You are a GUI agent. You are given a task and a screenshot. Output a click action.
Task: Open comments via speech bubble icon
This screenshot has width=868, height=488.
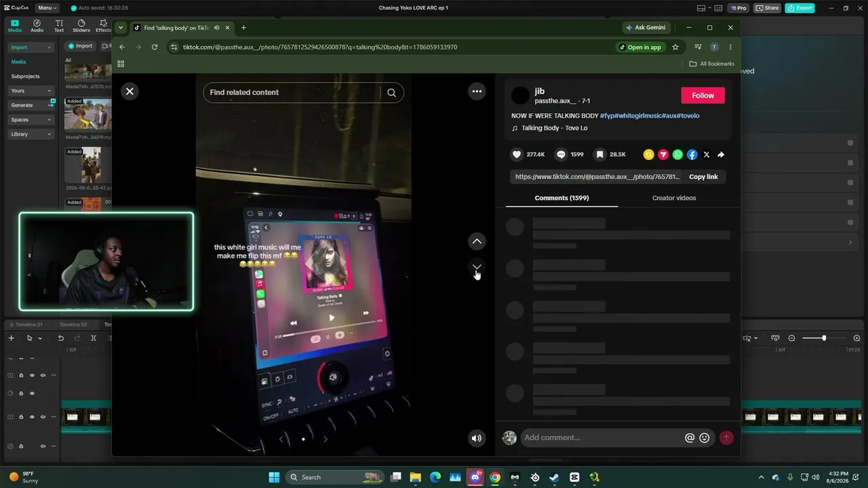[561, 155]
